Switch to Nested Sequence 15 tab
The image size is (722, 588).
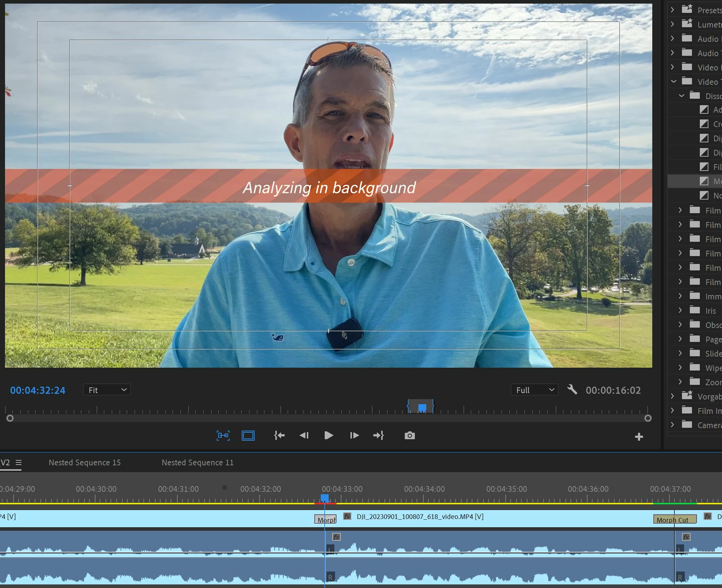tap(84, 462)
